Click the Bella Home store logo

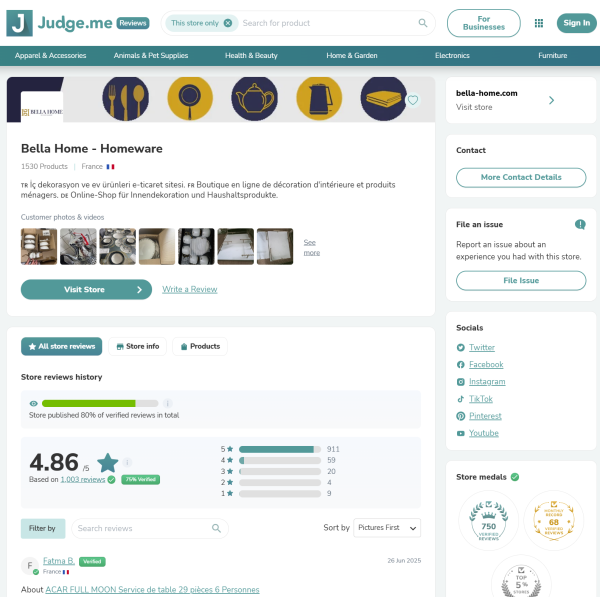[42, 107]
